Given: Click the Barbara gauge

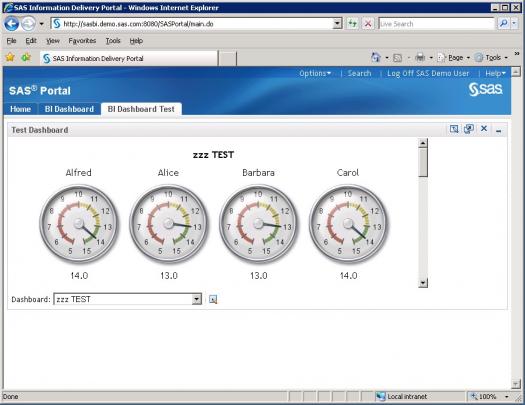Looking at the screenshot, I should click(258, 224).
